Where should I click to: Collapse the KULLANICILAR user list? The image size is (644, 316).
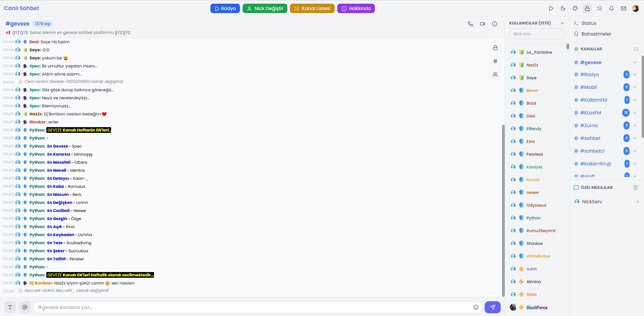pos(563,23)
